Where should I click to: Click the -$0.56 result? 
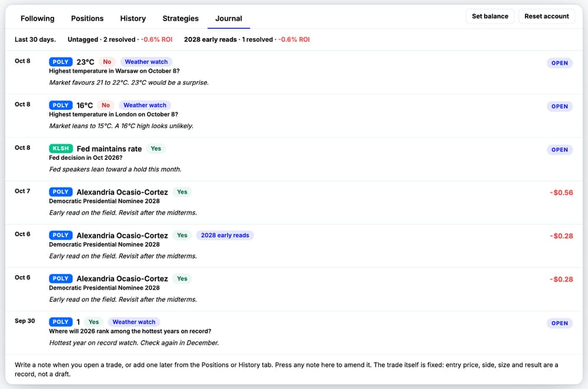pyautogui.click(x=562, y=193)
